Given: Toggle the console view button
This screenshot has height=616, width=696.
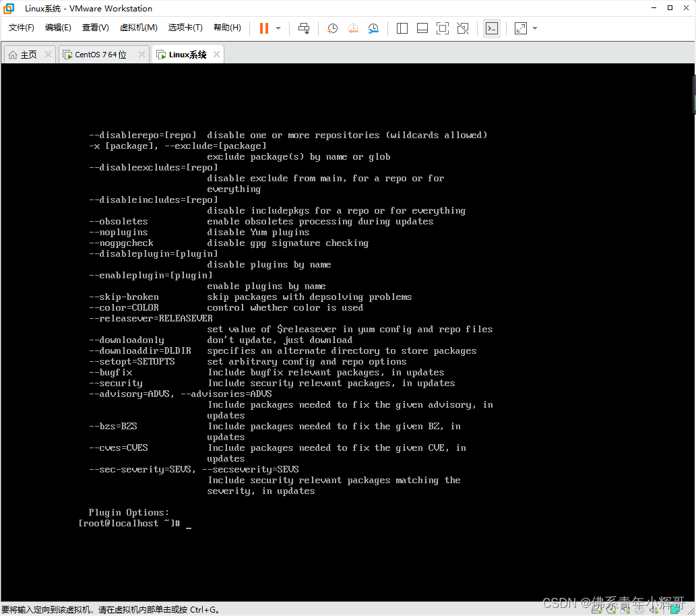Looking at the screenshot, I should point(492,28).
